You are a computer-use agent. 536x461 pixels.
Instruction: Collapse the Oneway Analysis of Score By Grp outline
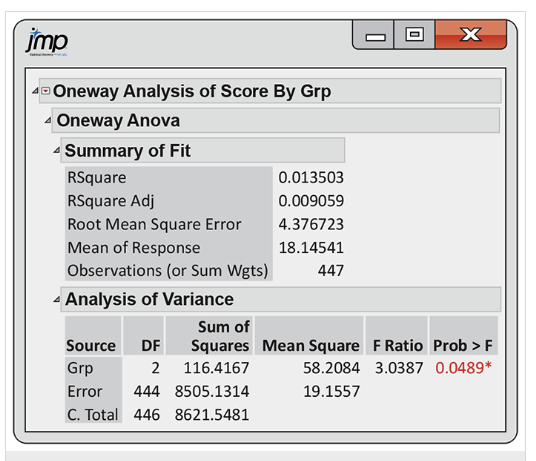tap(35, 91)
